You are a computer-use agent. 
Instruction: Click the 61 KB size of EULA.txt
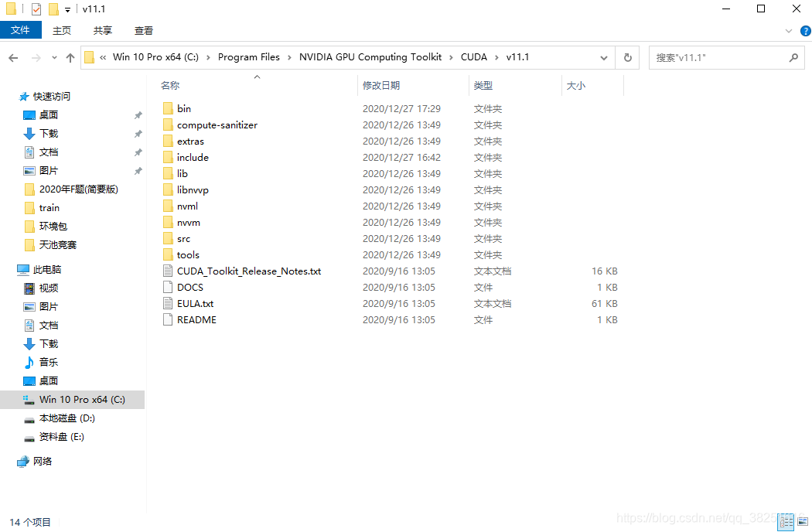604,304
